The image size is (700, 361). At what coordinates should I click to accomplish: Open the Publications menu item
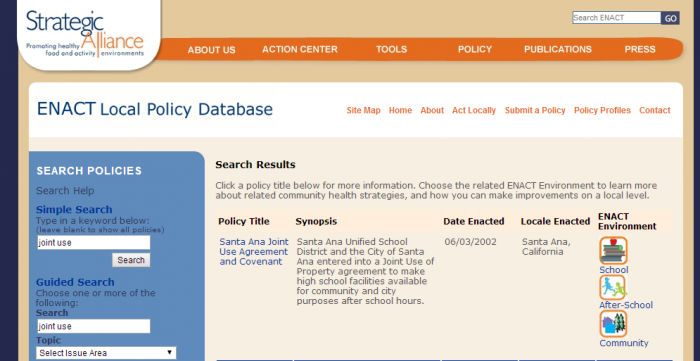pos(558,49)
